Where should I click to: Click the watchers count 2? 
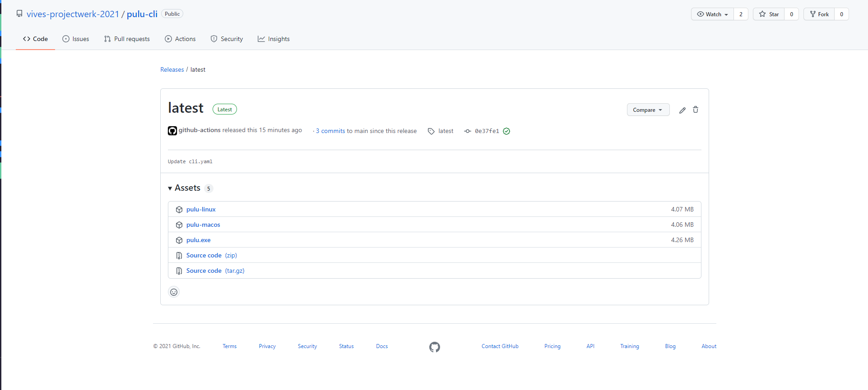741,14
